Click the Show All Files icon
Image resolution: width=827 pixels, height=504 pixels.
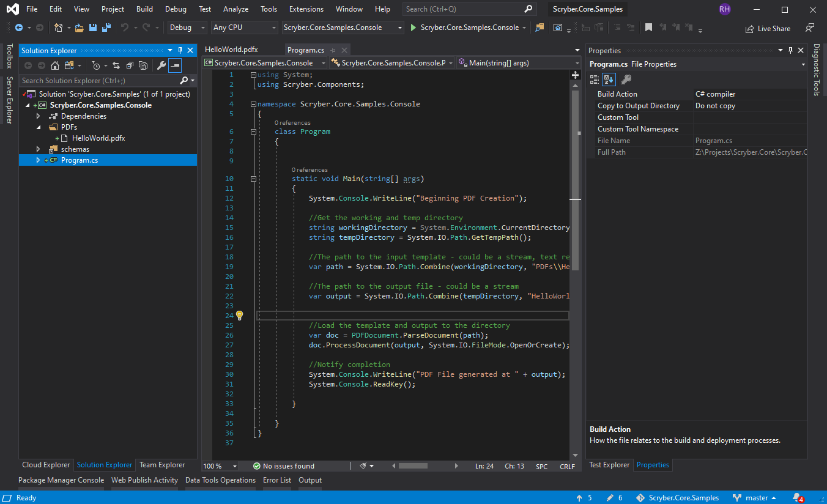[143, 65]
